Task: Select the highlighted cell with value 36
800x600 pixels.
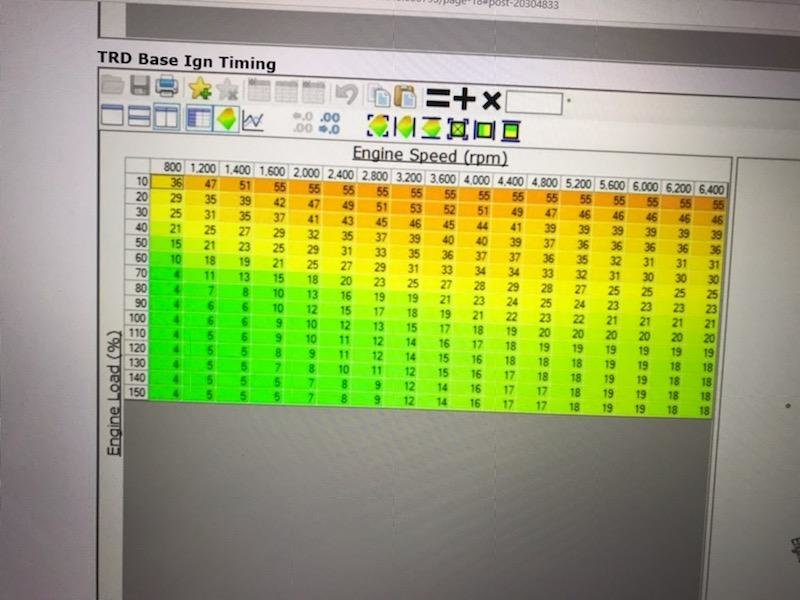Action: pyautogui.click(x=168, y=182)
